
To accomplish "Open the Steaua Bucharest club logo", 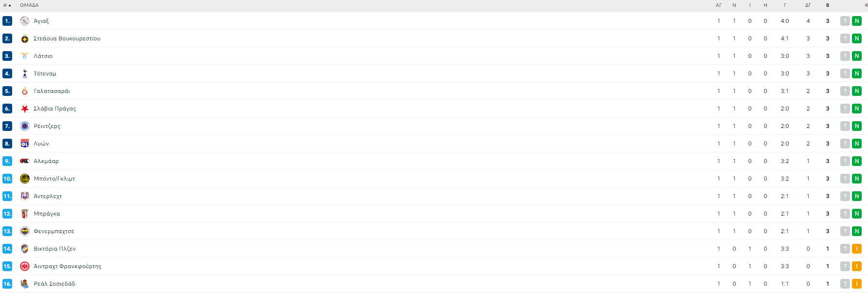I will click(25, 38).
